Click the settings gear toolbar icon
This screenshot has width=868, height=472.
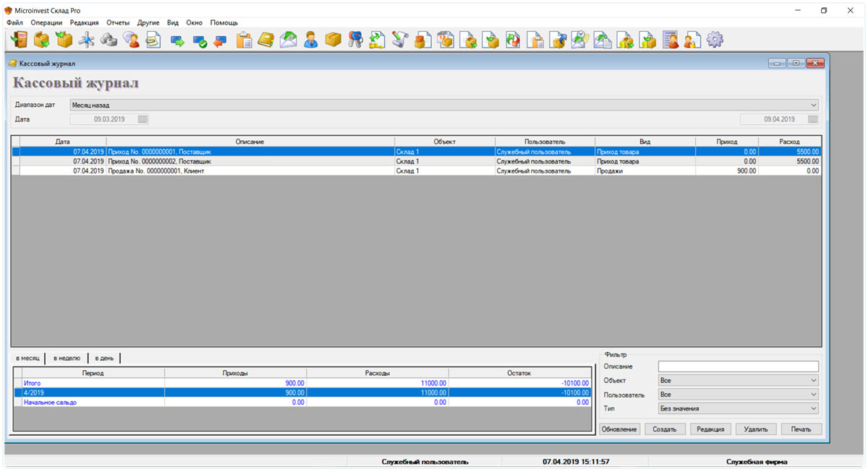[x=715, y=40]
